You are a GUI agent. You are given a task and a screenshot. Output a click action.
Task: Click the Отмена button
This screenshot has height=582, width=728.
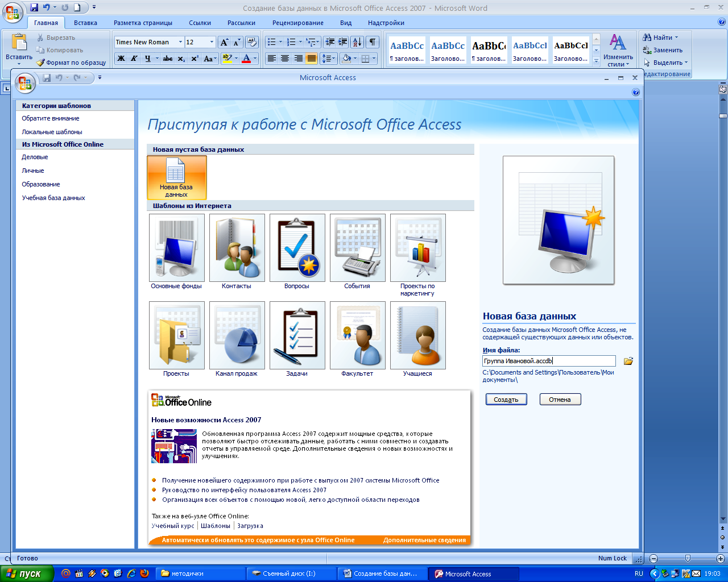coord(560,400)
